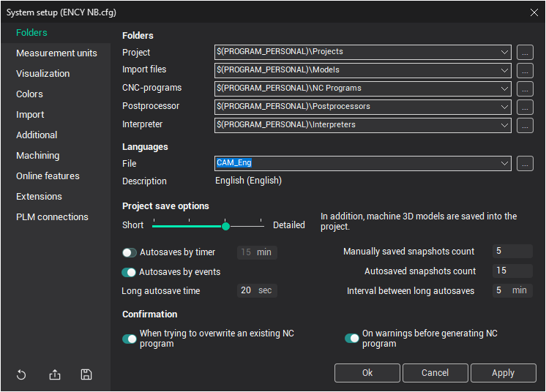The image size is (546, 392).
Task: Click the reset settings icon at bottom left
Action: pyautogui.click(x=21, y=375)
